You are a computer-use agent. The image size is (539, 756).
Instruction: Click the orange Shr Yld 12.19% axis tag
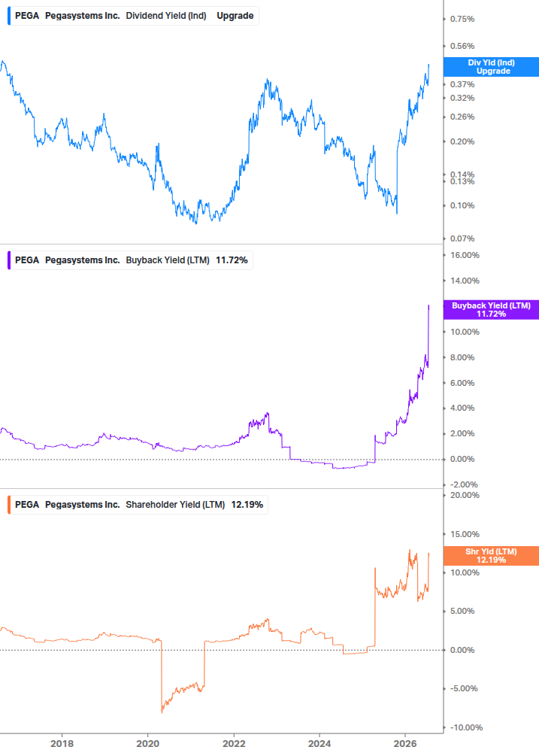tap(491, 556)
